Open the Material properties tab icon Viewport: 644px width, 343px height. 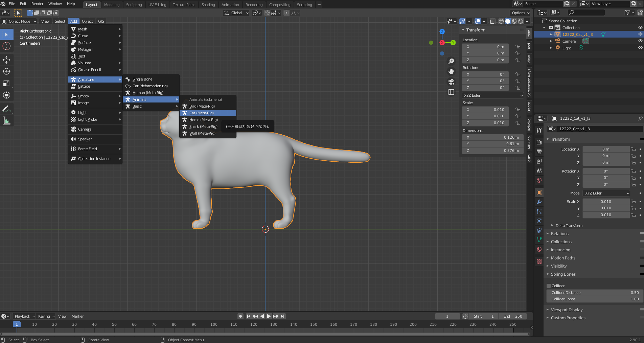(539, 249)
